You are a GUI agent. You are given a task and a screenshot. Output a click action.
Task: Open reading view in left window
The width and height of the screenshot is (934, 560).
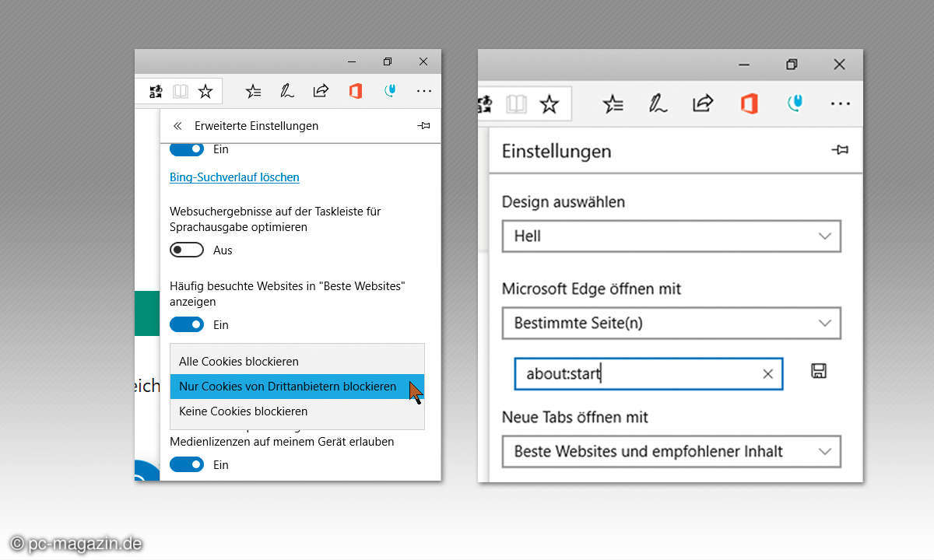tap(181, 92)
